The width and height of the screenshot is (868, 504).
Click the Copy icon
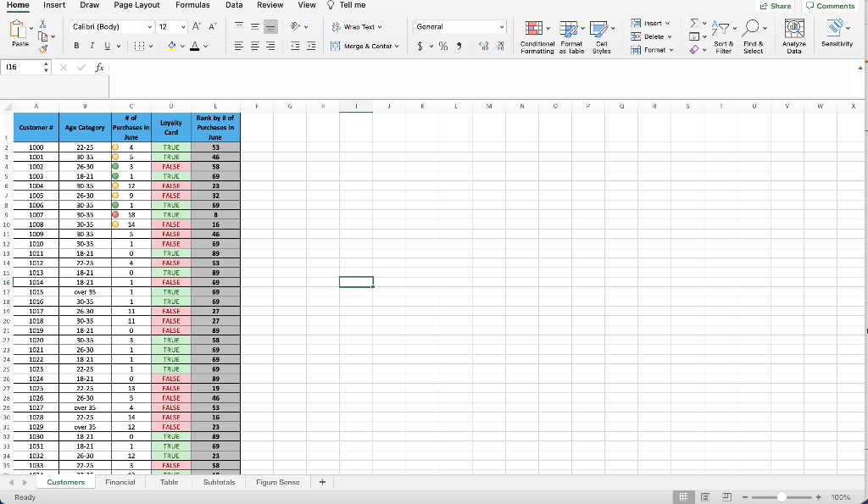[x=42, y=36]
